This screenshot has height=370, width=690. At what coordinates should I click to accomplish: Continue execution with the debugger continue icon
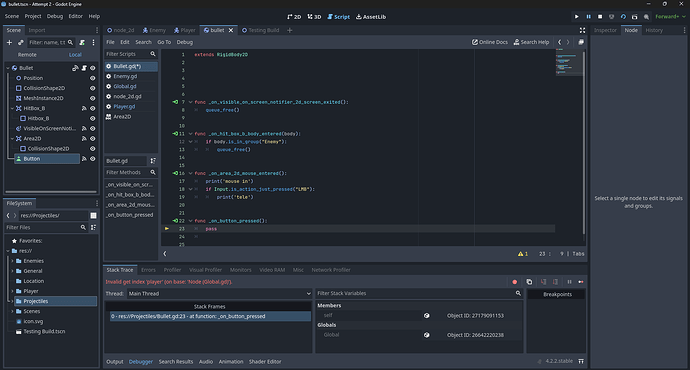[581, 282]
